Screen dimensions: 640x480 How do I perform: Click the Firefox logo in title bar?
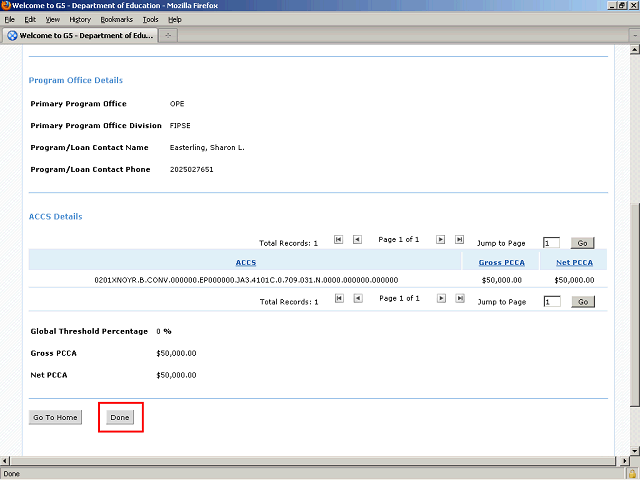pos(6,5)
